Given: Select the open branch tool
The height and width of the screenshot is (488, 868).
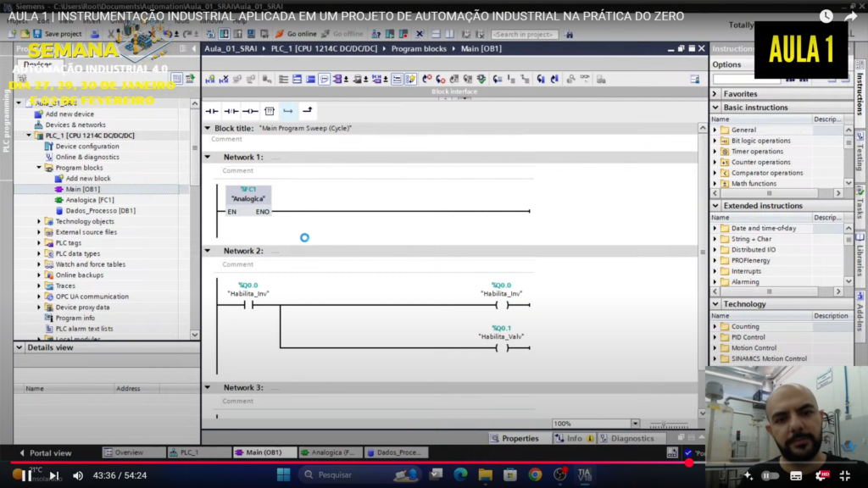Looking at the screenshot, I should (288, 111).
